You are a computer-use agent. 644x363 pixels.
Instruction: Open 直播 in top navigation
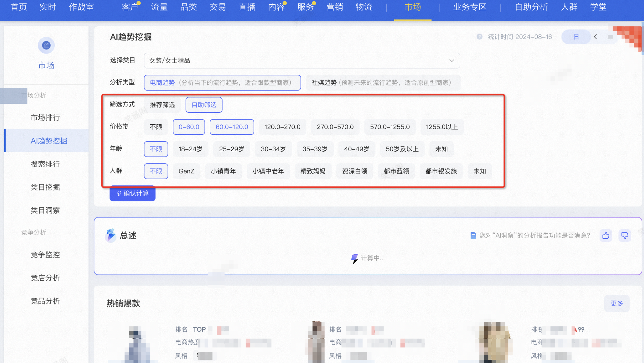[247, 7]
